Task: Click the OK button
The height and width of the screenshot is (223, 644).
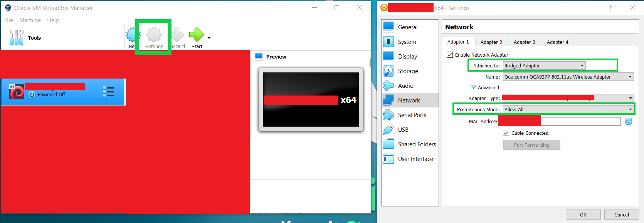Action: [x=583, y=215]
